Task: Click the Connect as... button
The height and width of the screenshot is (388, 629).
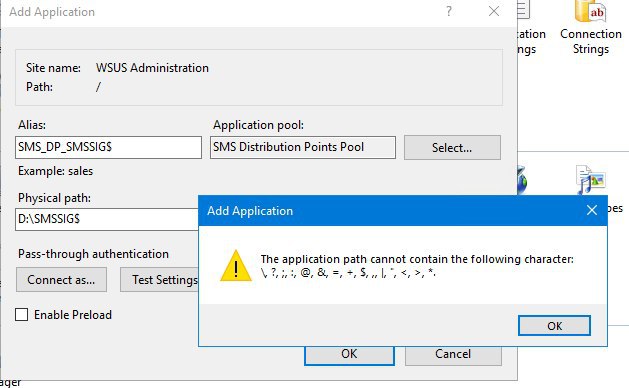Action: (x=61, y=280)
